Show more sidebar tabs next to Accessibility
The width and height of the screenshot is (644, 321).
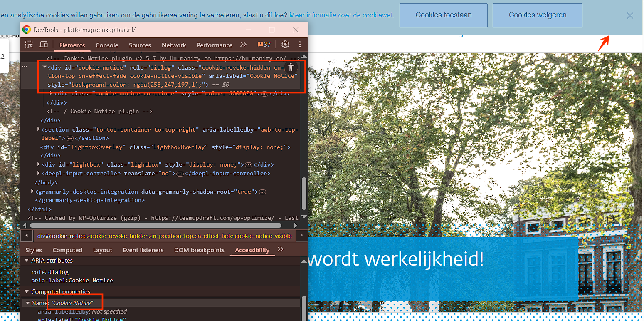[280, 249]
